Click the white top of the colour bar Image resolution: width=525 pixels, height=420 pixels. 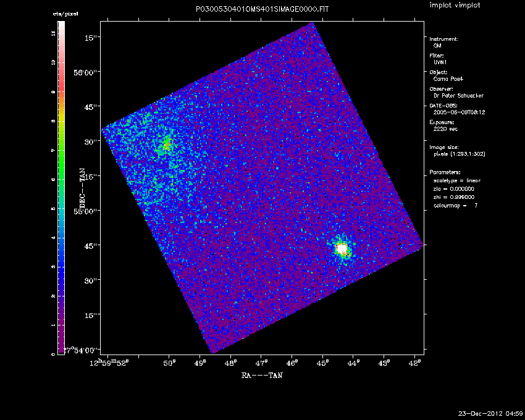[x=62, y=28]
